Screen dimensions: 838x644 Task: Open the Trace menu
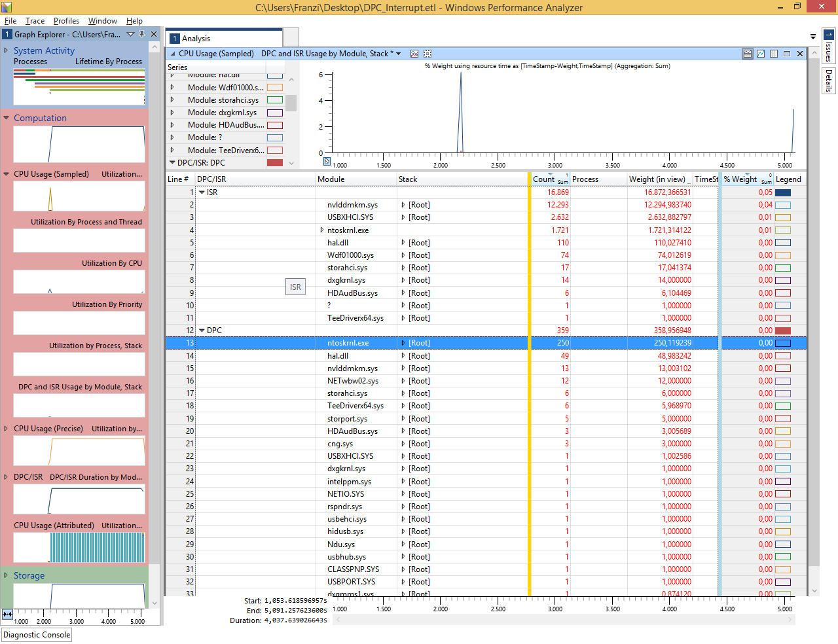35,21
